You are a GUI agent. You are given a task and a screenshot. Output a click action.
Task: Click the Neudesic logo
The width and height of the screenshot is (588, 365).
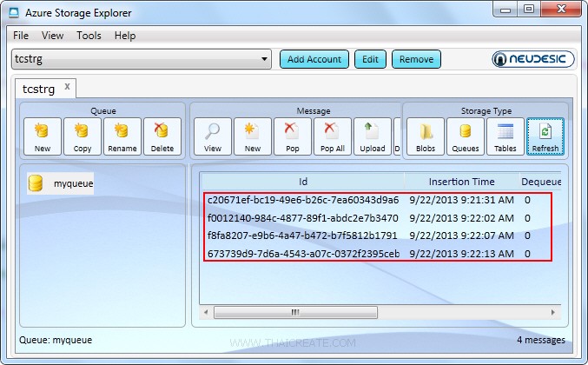[533, 59]
